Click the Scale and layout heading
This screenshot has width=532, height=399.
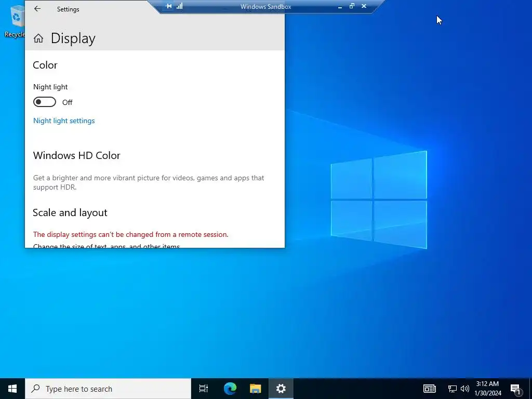[x=70, y=212]
